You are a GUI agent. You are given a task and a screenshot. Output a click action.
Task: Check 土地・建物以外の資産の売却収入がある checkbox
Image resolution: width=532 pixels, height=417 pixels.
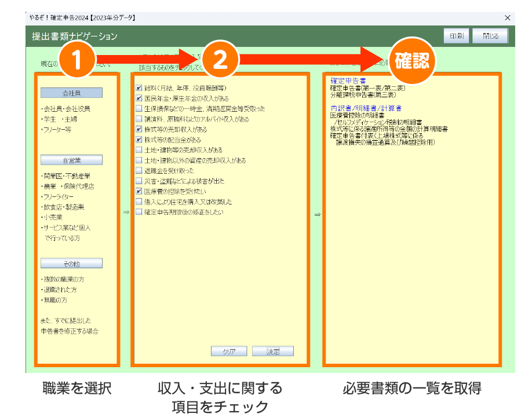pyautogui.click(x=139, y=160)
